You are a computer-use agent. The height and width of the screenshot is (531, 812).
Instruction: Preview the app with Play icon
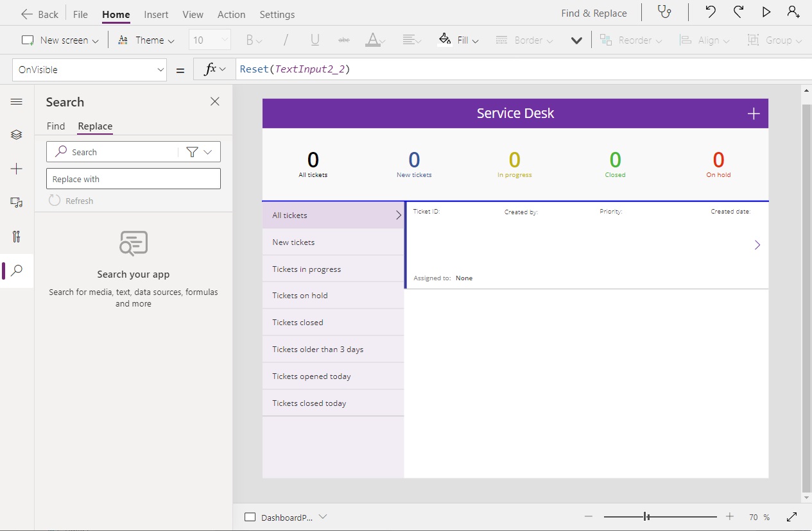(x=766, y=12)
